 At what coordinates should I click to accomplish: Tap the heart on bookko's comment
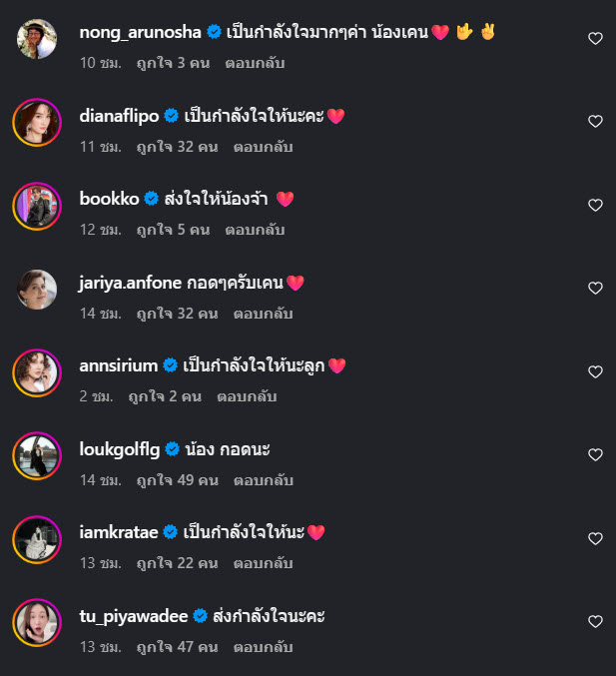click(x=595, y=206)
